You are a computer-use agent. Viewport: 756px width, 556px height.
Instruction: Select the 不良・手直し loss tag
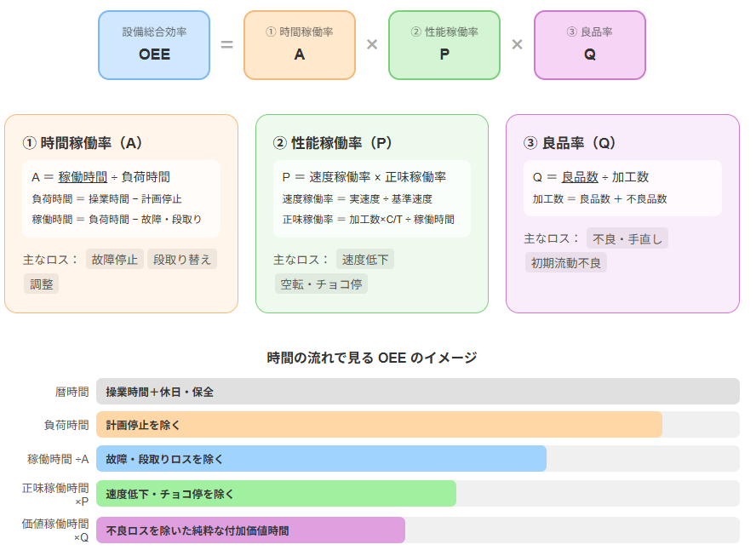click(x=627, y=238)
